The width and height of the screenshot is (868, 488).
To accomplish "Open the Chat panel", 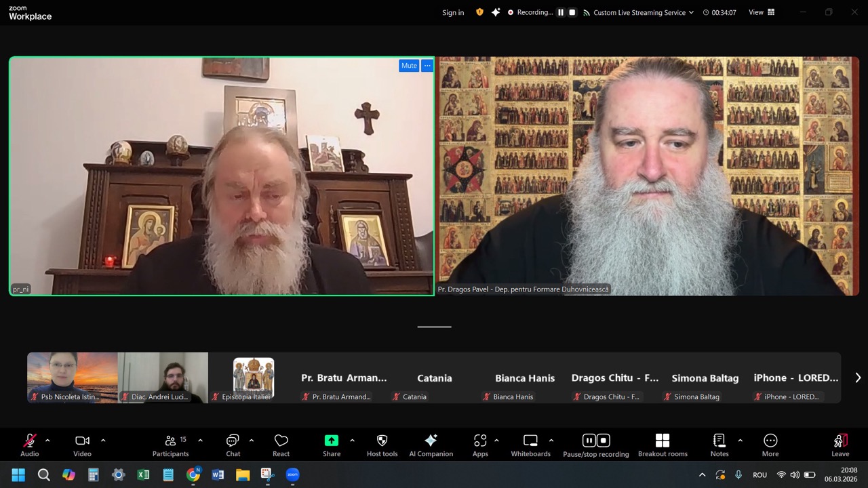I will pos(233,444).
